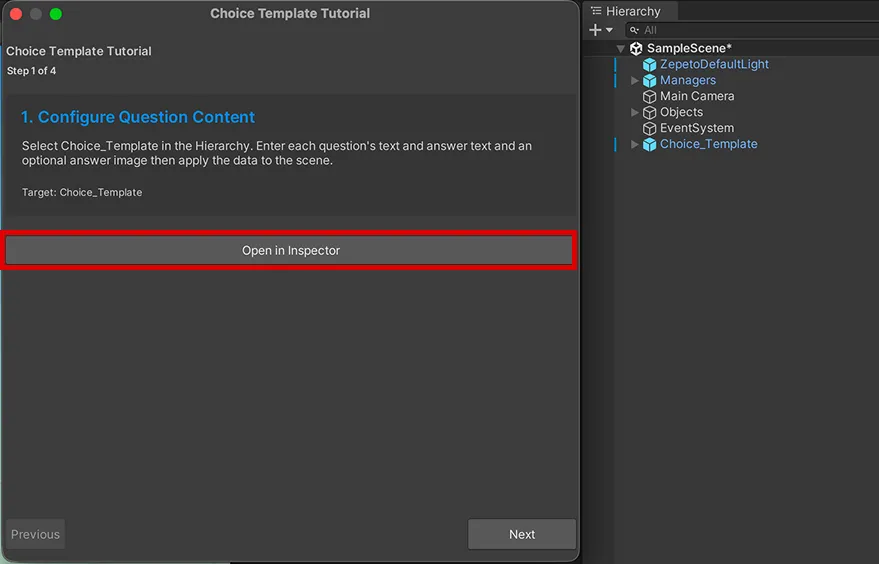Click the Hierarchy search magnifier icon

(634, 30)
